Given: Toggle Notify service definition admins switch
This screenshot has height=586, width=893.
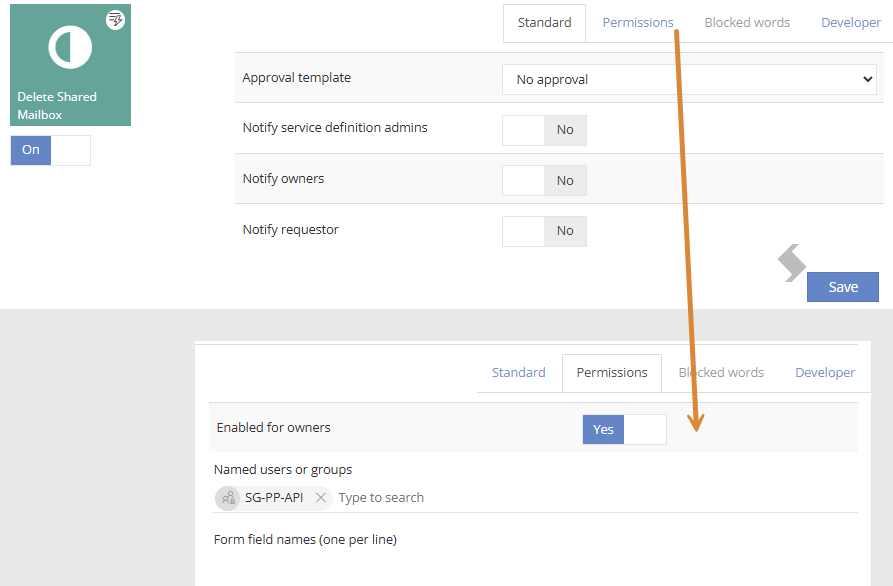Looking at the screenshot, I should pos(544,130).
